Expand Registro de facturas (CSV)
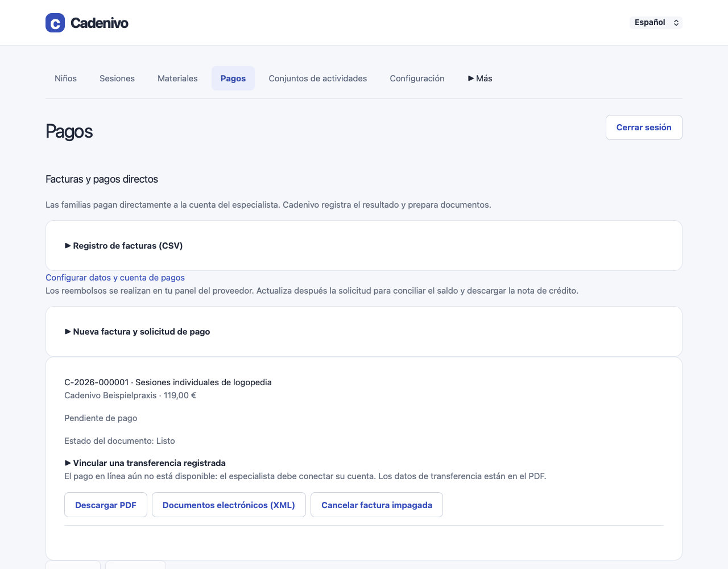 point(123,246)
